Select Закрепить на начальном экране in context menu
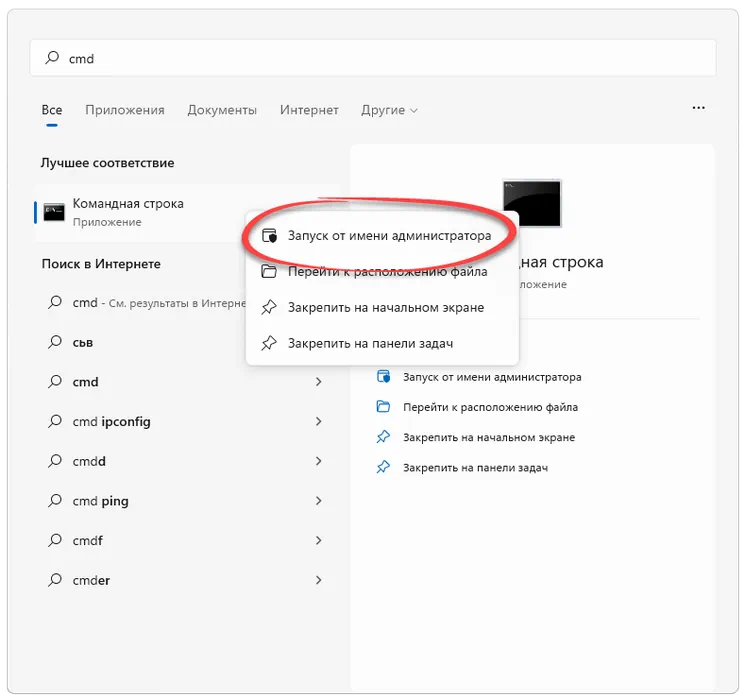Image resolution: width=745 pixels, height=700 pixels. [x=382, y=307]
